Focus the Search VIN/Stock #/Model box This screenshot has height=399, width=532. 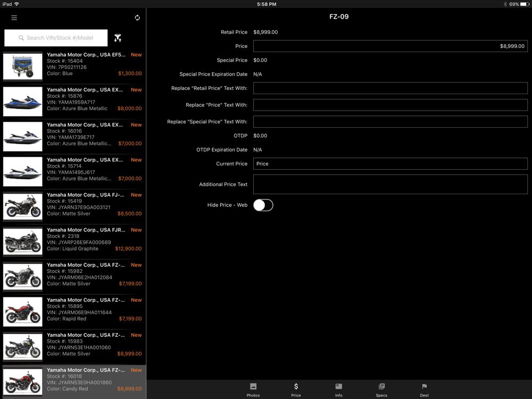56,38
